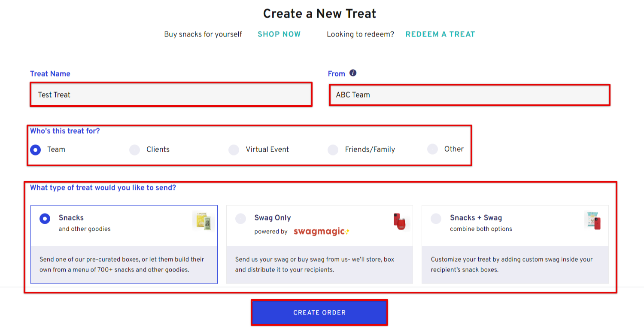Choose the Friends/Family radio button
Viewport: 644px width, 336px height.
pos(333,150)
